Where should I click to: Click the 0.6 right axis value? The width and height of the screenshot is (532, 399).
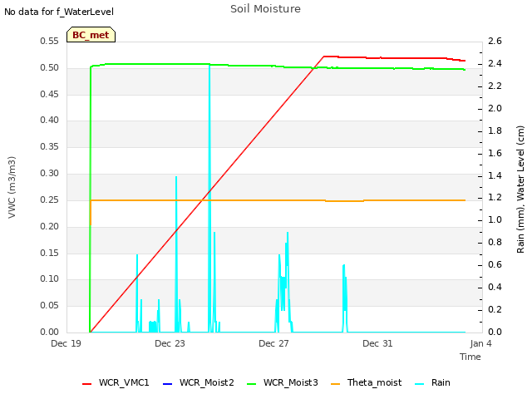click(x=495, y=264)
